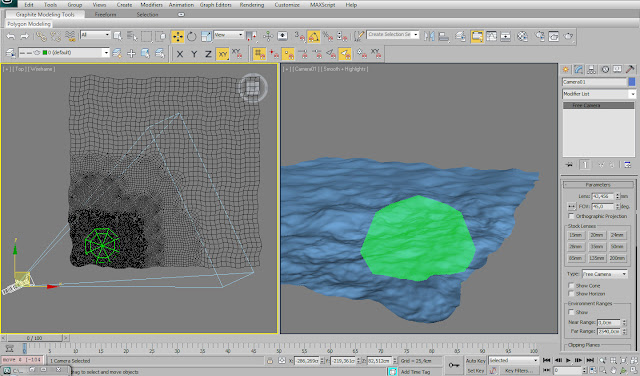Viewport: 640px width, 376px height.
Task: Open the All selection filter dropdown
Action: [95, 35]
